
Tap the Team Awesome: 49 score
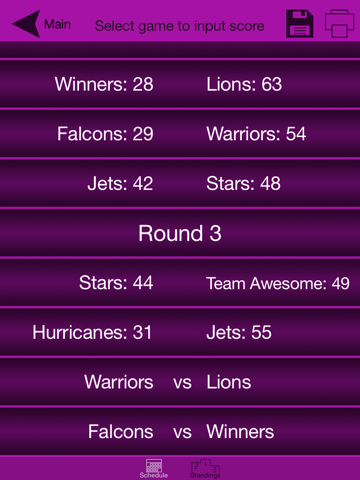click(x=278, y=283)
